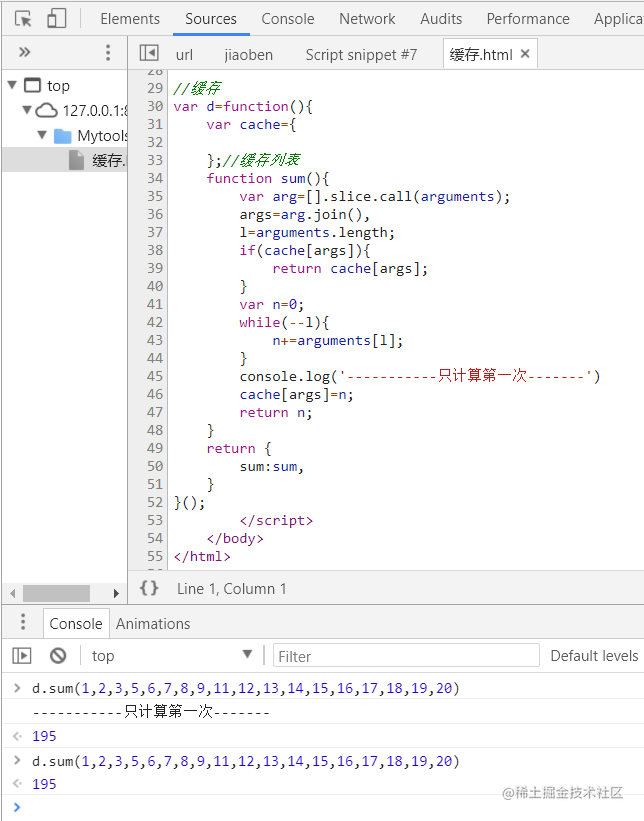
Task: Click line number 45 in gutter
Action: (155, 376)
